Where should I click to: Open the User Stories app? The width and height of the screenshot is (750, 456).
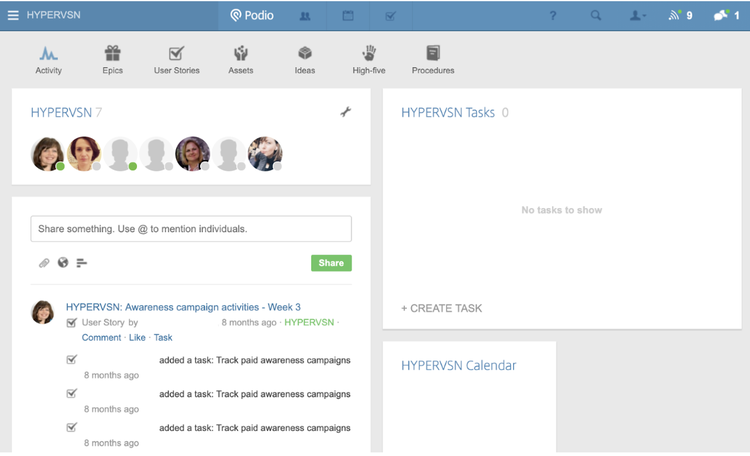176,60
